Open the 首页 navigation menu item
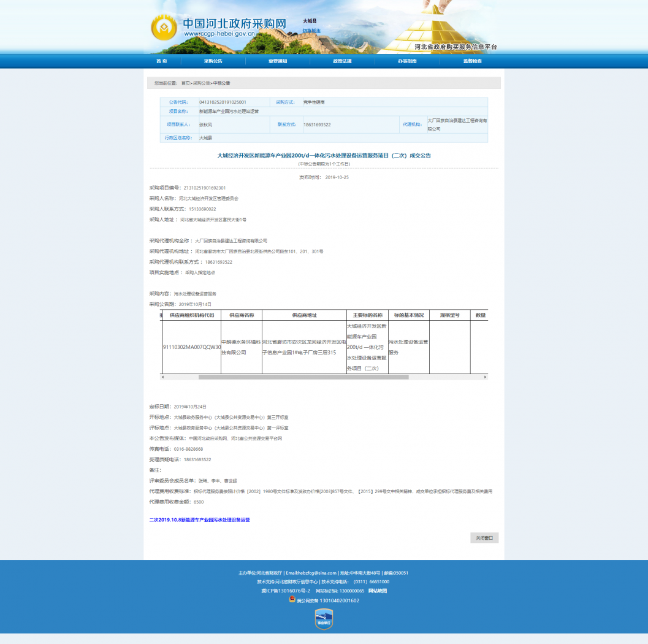 point(161,61)
